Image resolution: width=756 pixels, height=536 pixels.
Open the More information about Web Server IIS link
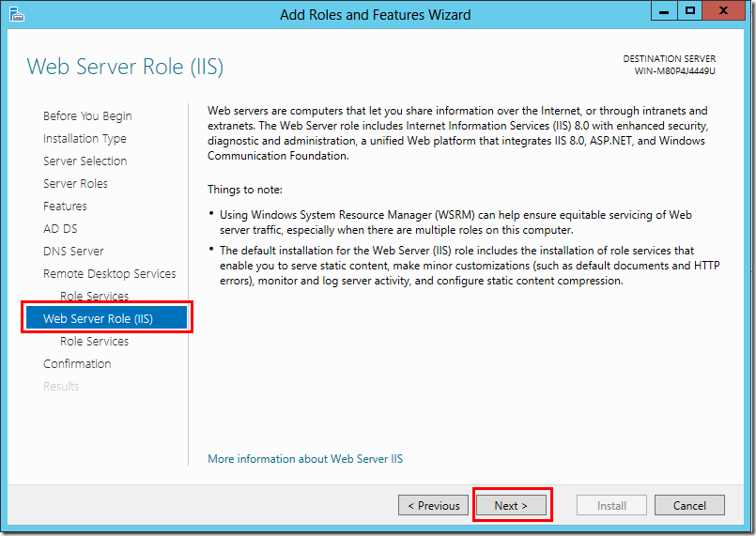click(305, 459)
